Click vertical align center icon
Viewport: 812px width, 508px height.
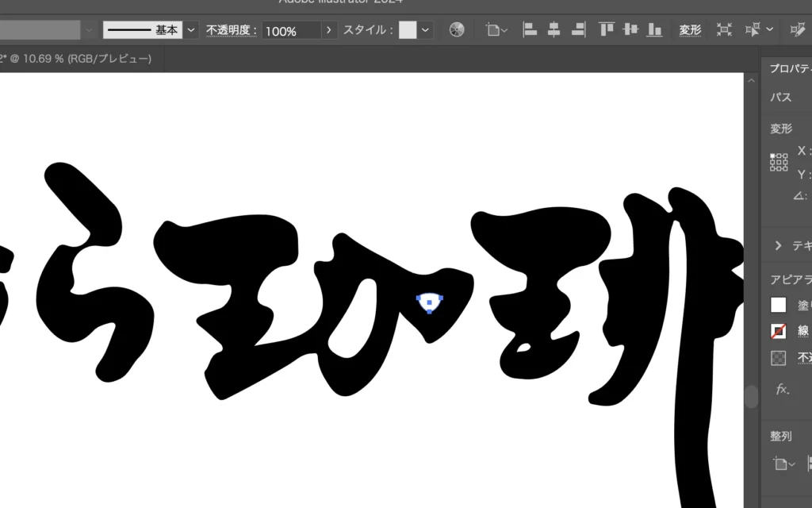click(x=630, y=30)
